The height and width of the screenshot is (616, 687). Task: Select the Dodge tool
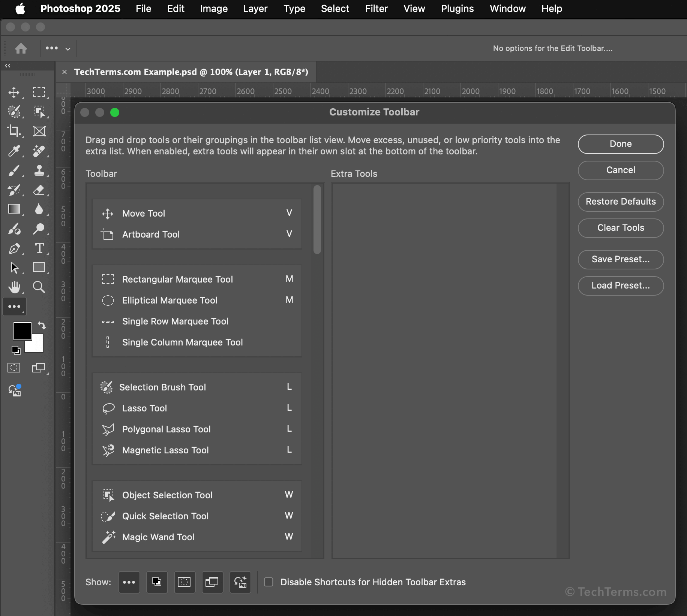coord(39,229)
